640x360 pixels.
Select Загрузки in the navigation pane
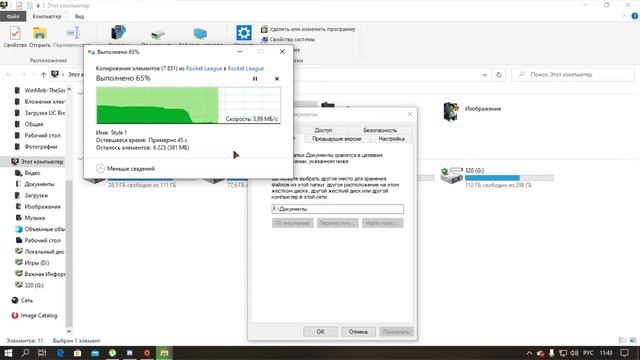32,196
